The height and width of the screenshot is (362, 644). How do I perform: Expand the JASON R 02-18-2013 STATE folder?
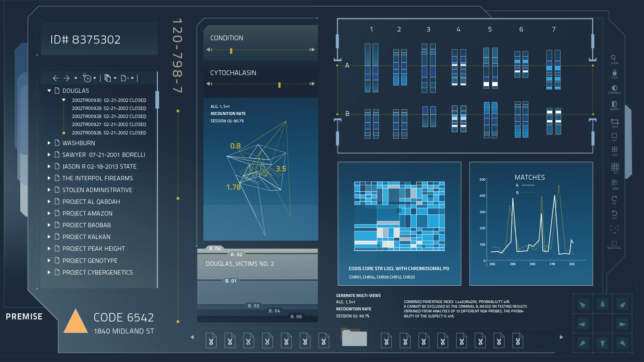click(x=49, y=166)
